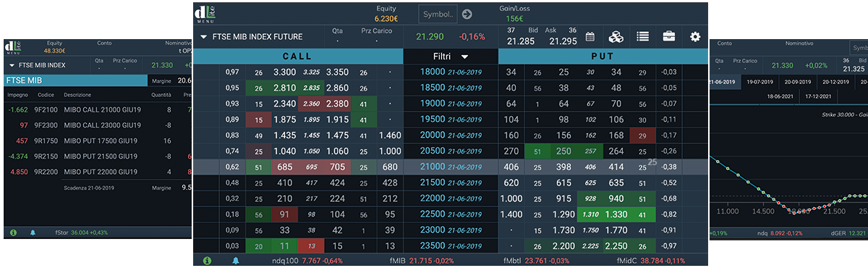The width and height of the screenshot is (868, 268).
Task: Open the Filtri dropdown
Action: click(x=451, y=56)
